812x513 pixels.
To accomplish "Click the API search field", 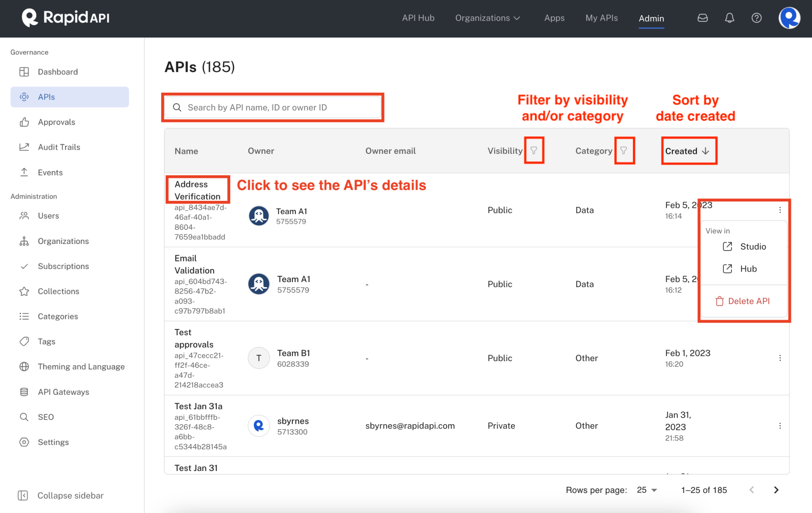I will coord(273,107).
